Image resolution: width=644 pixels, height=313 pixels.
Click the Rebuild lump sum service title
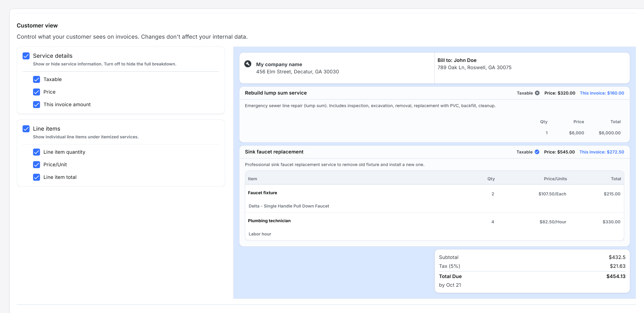[275, 93]
